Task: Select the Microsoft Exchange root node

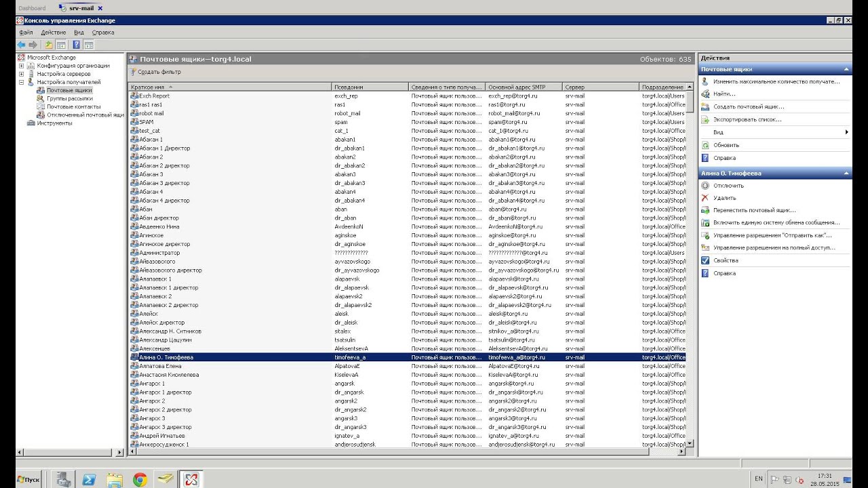Action: point(51,58)
